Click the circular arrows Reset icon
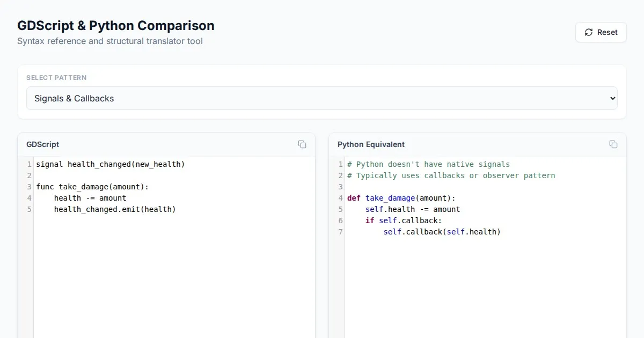This screenshot has width=644, height=338. pyautogui.click(x=589, y=32)
